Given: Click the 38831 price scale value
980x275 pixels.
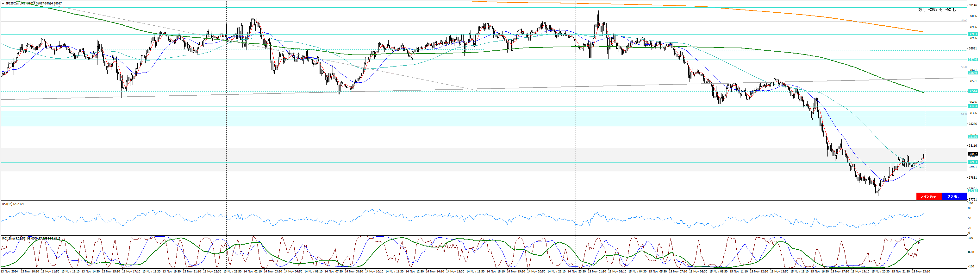Looking at the screenshot, I should click(973, 49).
